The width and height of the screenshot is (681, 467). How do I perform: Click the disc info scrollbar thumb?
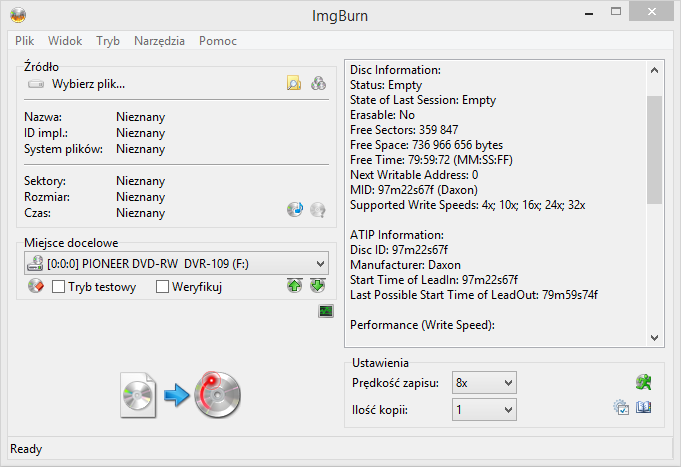655,150
